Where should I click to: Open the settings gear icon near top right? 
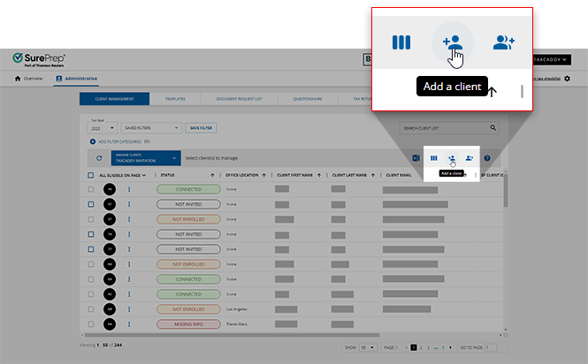(x=567, y=79)
